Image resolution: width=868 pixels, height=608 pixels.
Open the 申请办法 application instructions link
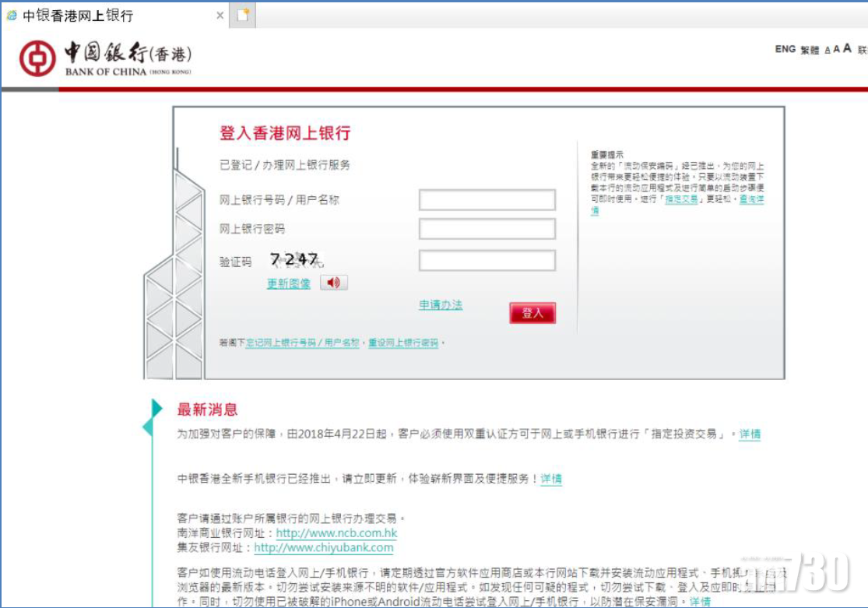coord(439,306)
